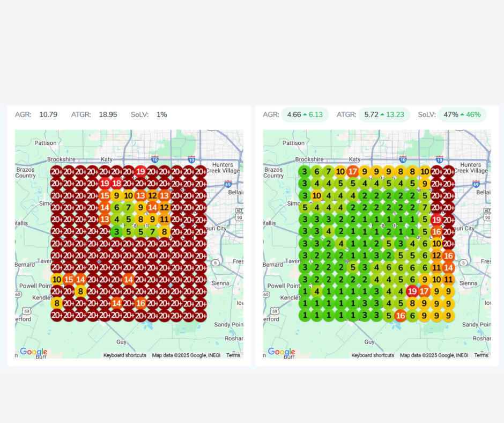Open Keyboard shortcuts on left map
The height and width of the screenshot is (423, 504).
tap(124, 355)
